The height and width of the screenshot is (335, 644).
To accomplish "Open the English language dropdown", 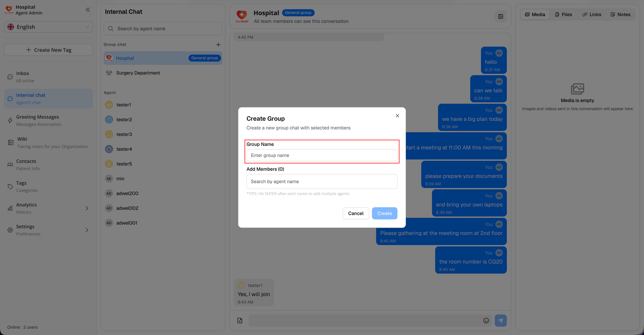I will click(48, 27).
